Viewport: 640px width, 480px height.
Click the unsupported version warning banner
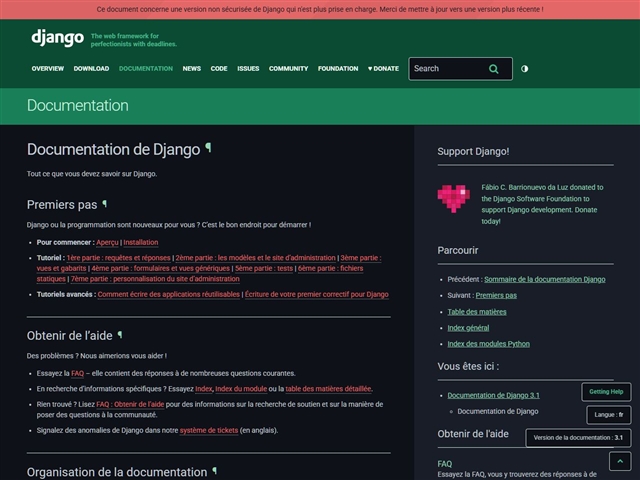(x=320, y=9)
